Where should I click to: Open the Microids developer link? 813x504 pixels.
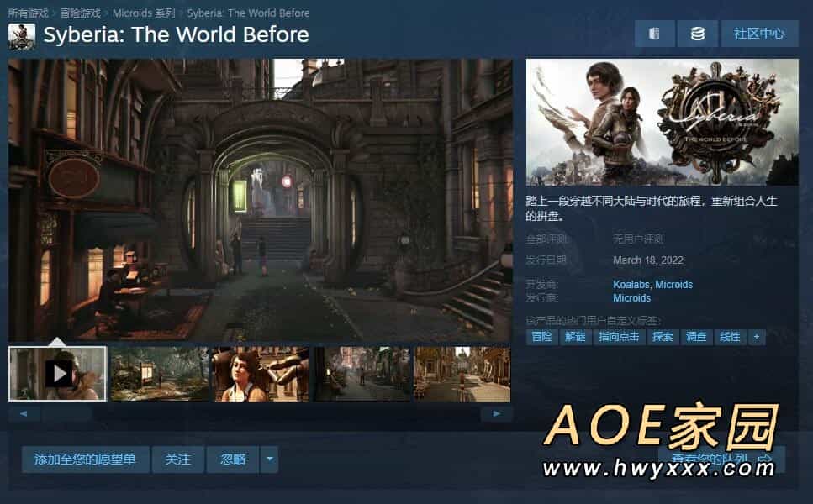[674, 285]
